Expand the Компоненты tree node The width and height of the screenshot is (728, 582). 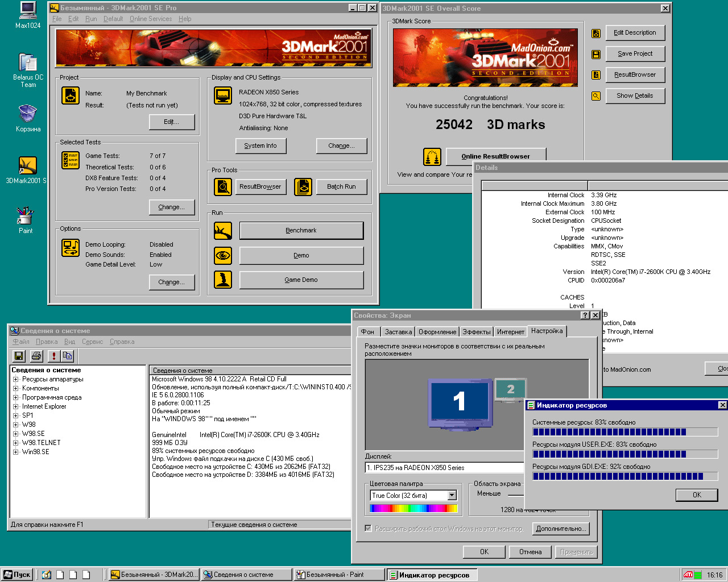(16, 388)
